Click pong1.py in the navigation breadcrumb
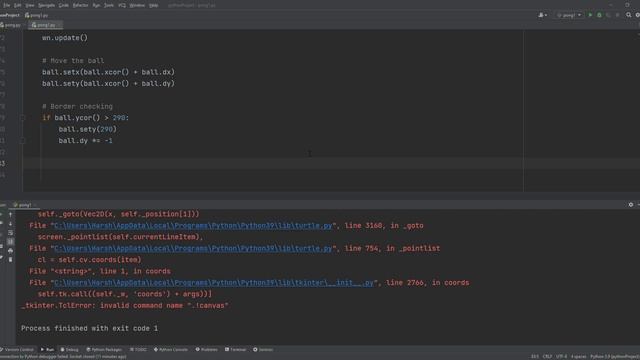 pyautogui.click(x=37, y=15)
